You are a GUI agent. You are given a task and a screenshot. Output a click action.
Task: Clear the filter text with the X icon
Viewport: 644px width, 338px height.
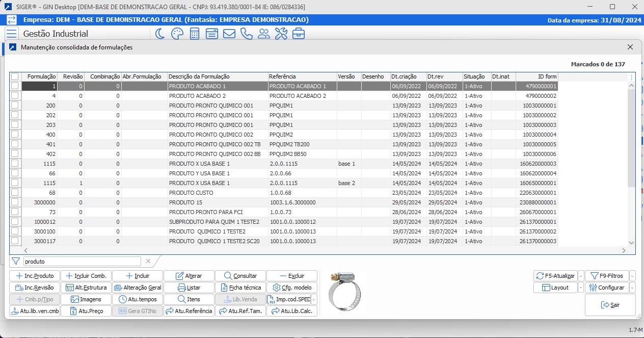click(x=148, y=261)
